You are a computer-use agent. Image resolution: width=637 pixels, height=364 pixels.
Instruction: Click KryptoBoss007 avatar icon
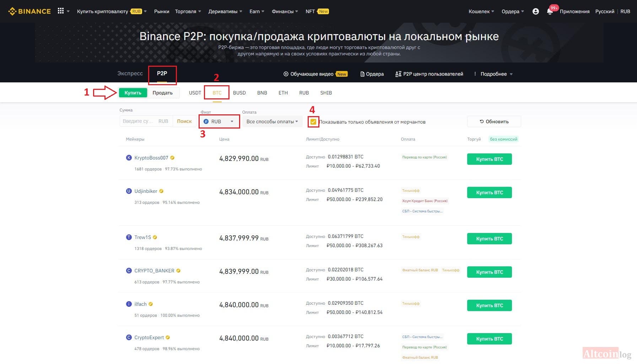[x=129, y=158]
